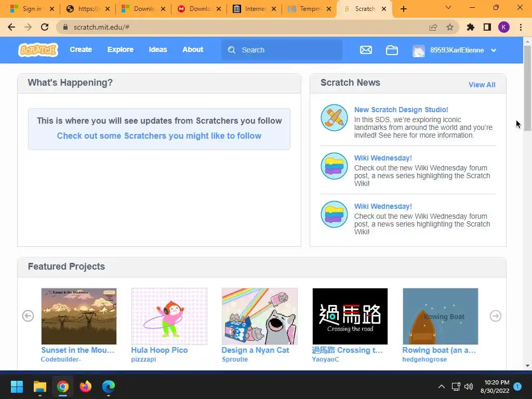
Task: Open Rowing Boat project thumbnail
Action: tap(441, 316)
